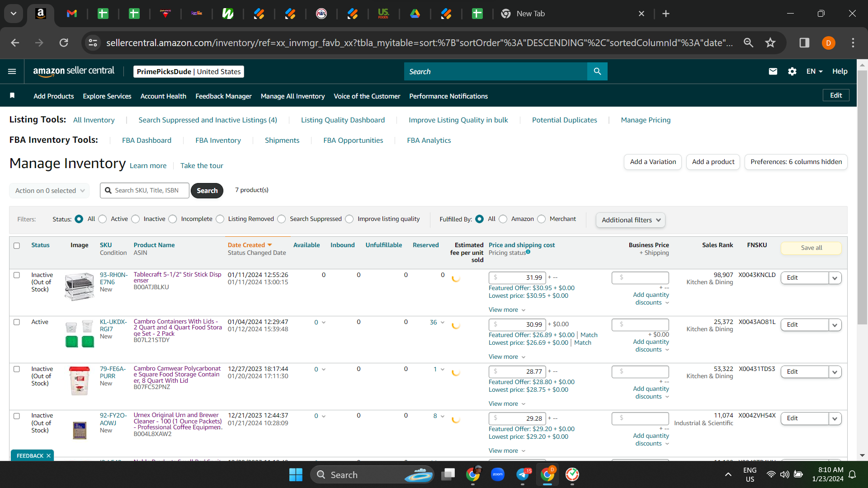Viewport: 868px width, 488px height.
Task: Click the search magnifier button in header
Action: coord(597,71)
